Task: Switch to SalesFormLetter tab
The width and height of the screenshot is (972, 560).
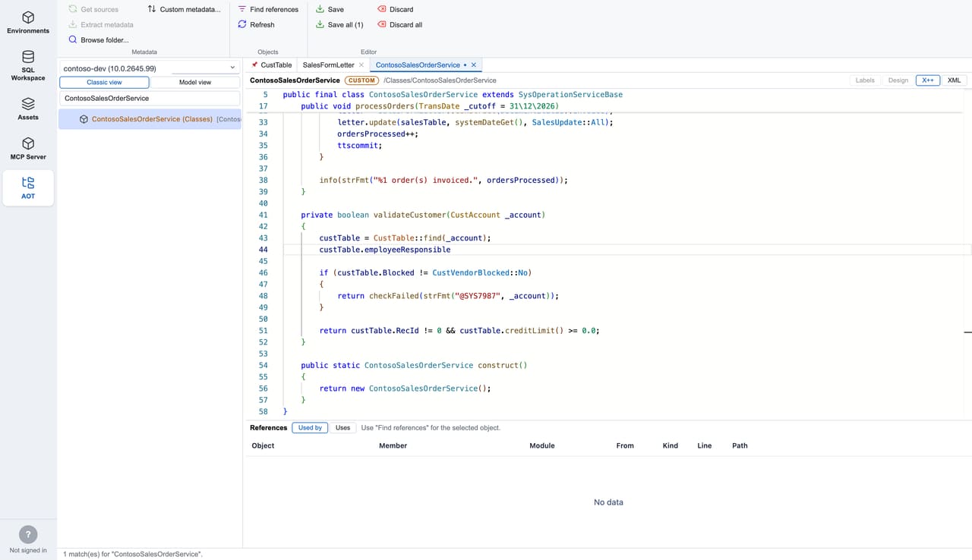Action: point(328,65)
